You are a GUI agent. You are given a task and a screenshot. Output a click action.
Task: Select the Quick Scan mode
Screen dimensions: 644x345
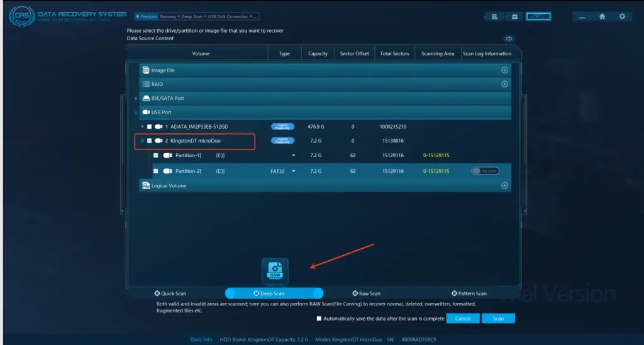(x=170, y=293)
